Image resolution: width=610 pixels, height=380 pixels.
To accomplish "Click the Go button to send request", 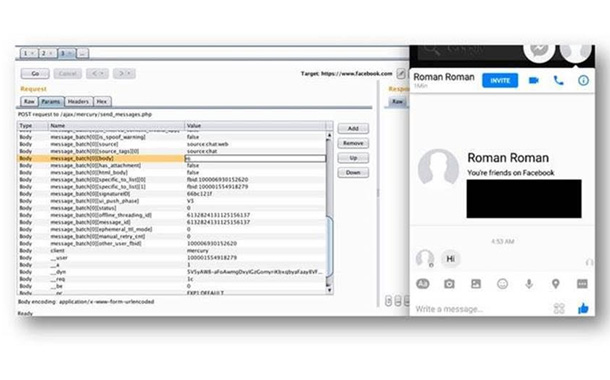I will click(x=35, y=74).
